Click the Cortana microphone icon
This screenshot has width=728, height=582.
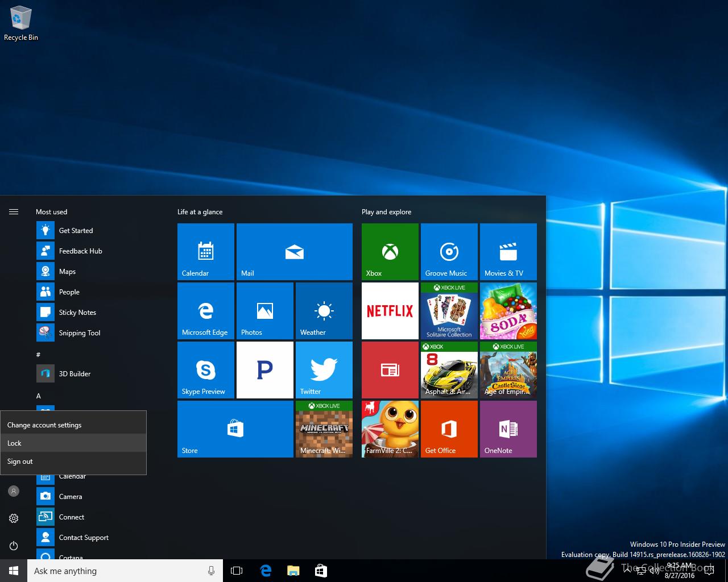[212, 571]
